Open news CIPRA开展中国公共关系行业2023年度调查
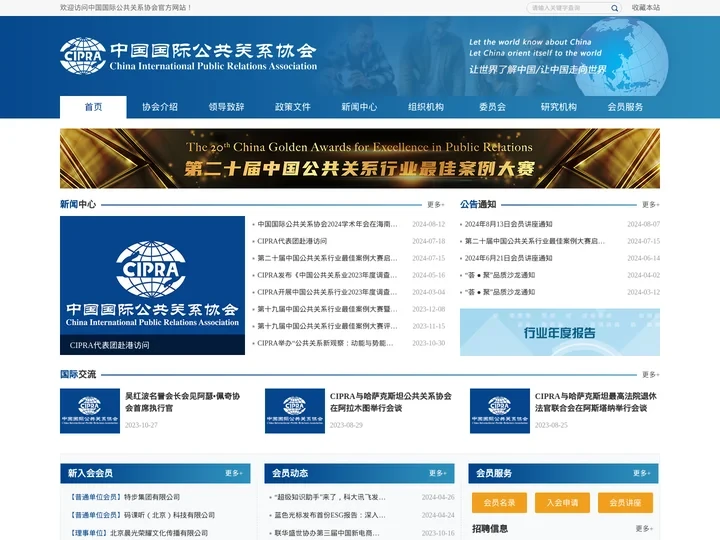Screen dimensions: 720x540 327,292
